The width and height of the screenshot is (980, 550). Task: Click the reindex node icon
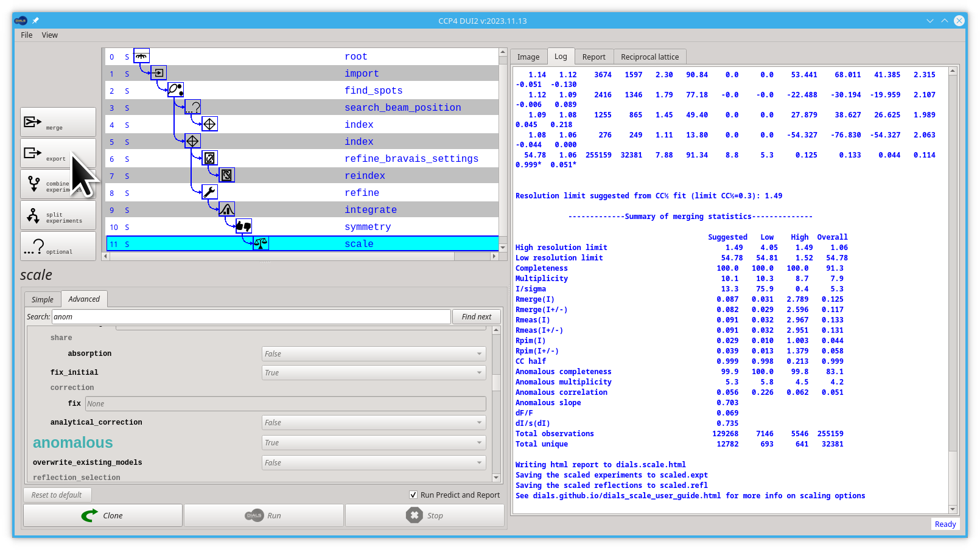pos(226,175)
